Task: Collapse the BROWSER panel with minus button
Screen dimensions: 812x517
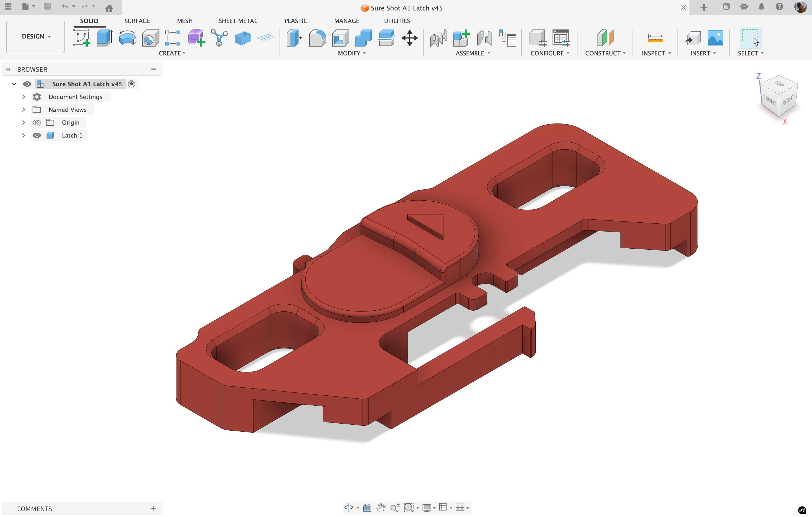Action: pyautogui.click(x=153, y=69)
